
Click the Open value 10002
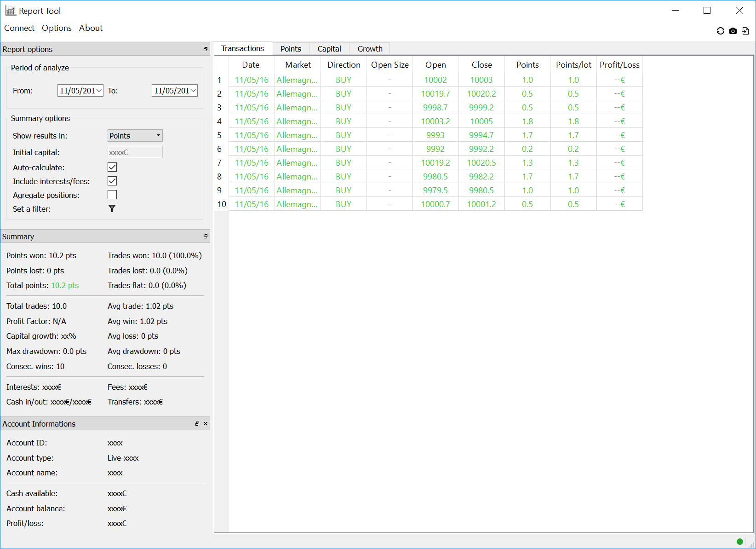tap(435, 80)
